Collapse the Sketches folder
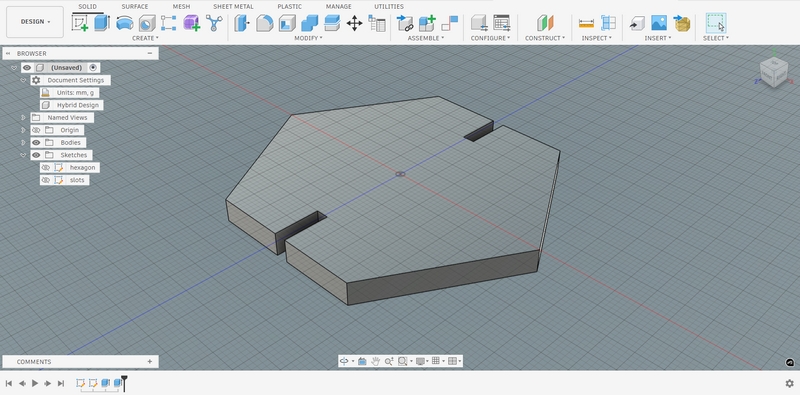The width and height of the screenshot is (800, 395). tap(23, 155)
